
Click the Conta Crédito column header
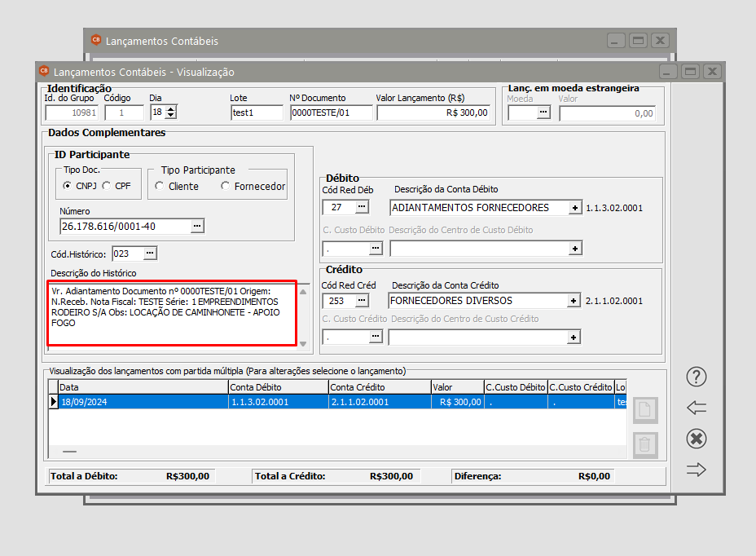[380, 387]
